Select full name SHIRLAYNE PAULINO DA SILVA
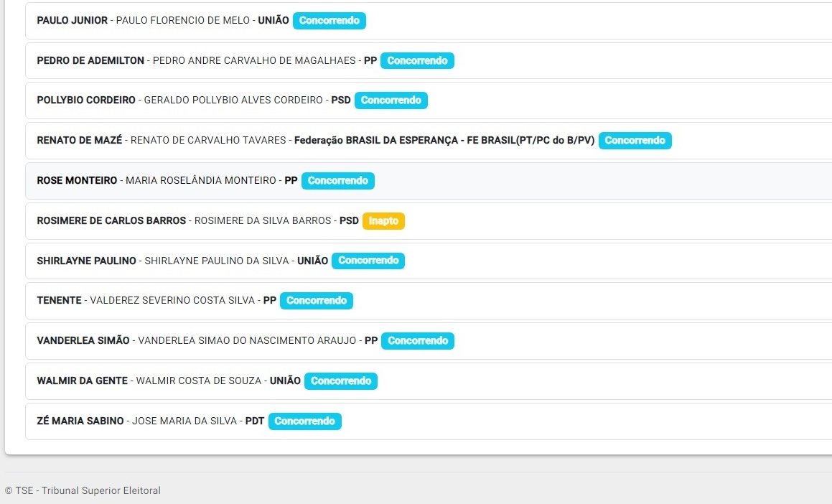Screen dimensions: 832x504 217,261
